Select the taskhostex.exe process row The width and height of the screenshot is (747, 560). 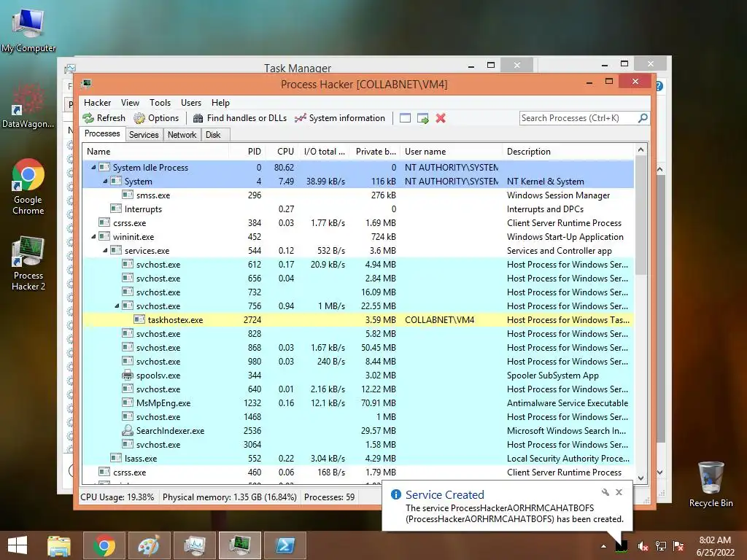358,320
